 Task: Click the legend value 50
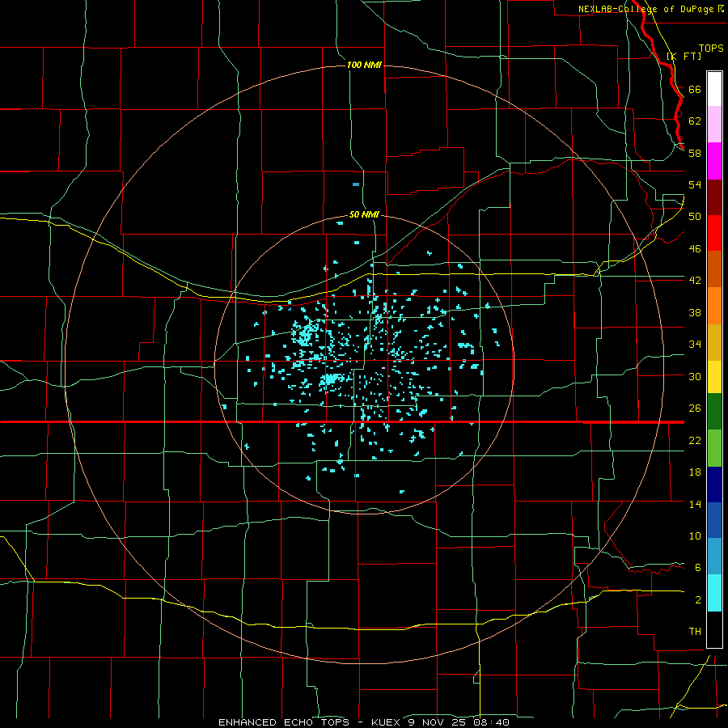coord(695,217)
